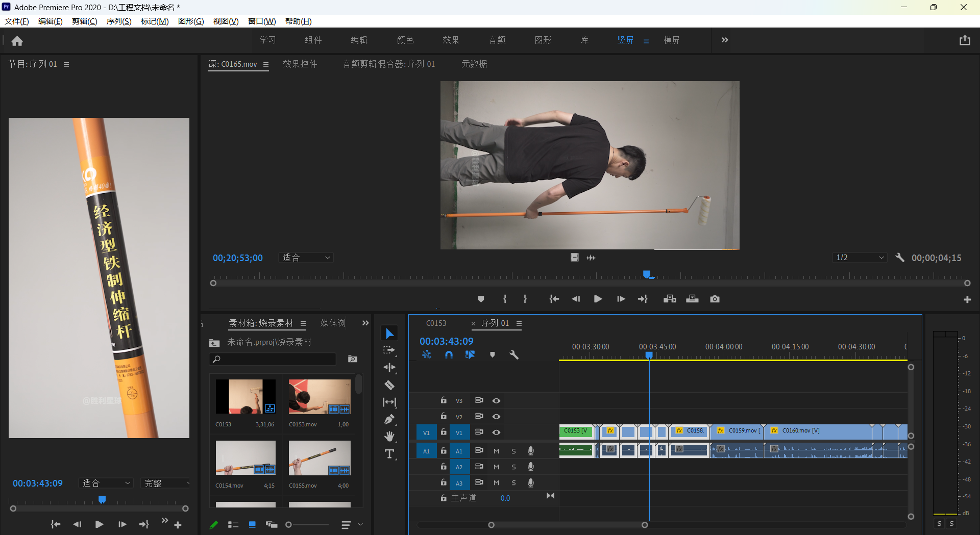
Task: Switch to the 颜色 workspace
Action: point(405,40)
